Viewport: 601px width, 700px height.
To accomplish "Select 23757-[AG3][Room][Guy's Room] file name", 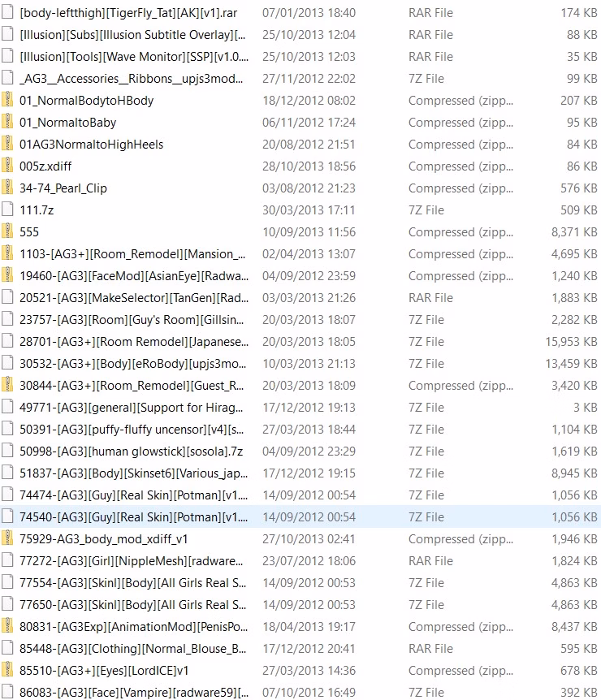I will [132, 319].
